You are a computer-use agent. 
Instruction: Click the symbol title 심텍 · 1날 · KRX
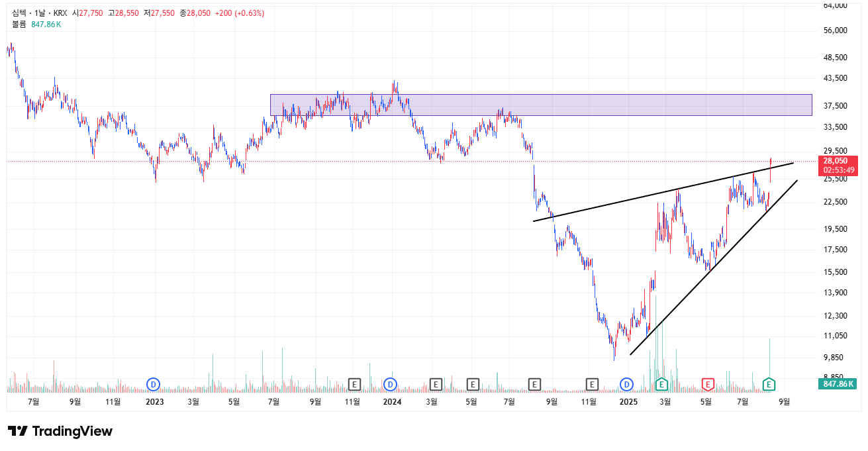(x=39, y=13)
